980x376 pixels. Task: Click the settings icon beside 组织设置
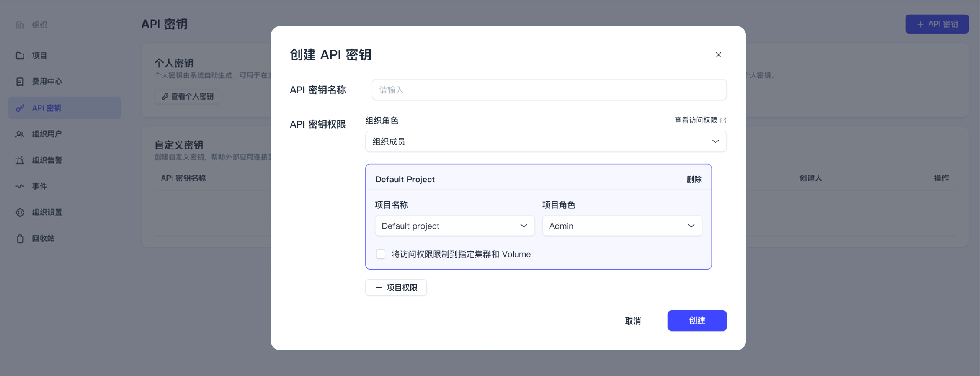point(20,213)
